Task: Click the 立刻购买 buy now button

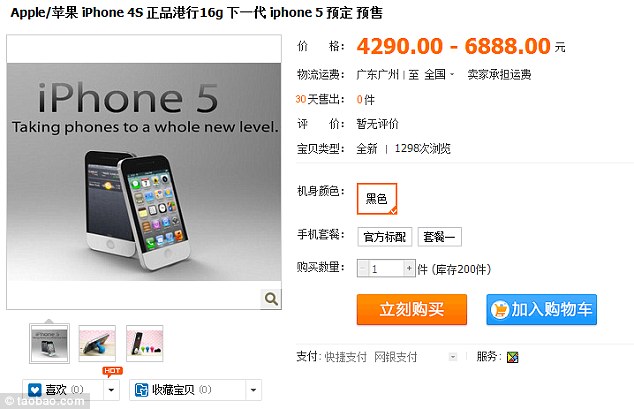Action: coord(412,310)
